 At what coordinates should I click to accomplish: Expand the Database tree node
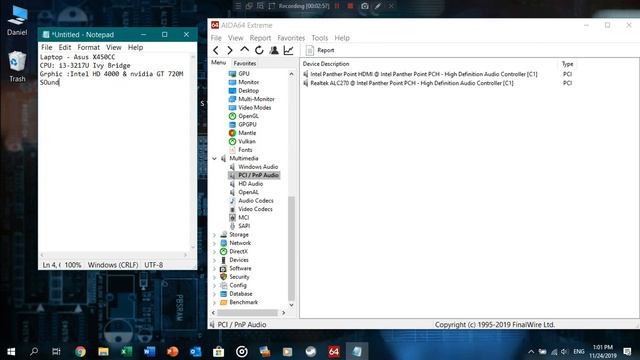click(x=214, y=294)
